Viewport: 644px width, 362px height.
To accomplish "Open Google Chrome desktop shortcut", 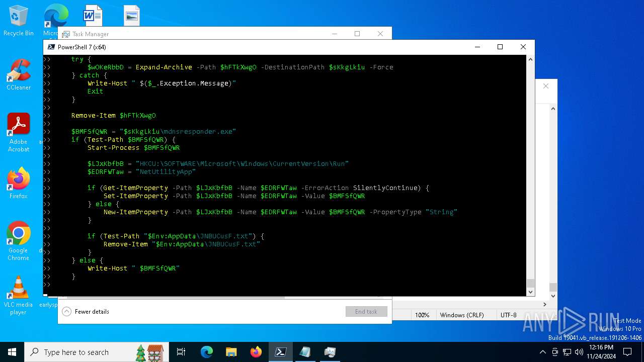I will tap(19, 241).
